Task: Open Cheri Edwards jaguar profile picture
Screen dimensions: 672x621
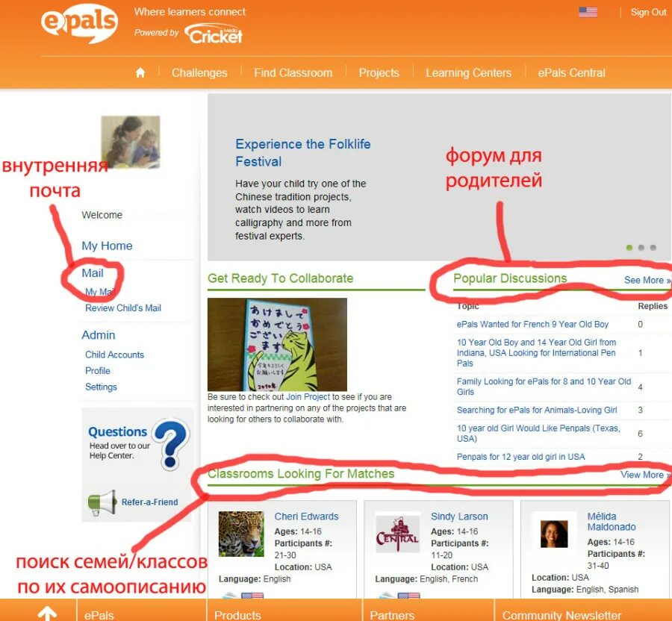Action: pos(241,534)
